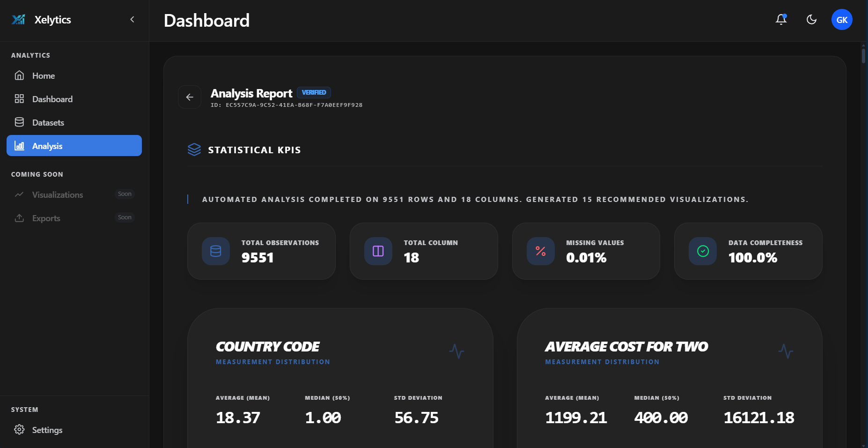Open Settings from the System section
Image resolution: width=868 pixels, height=448 pixels.
coord(47,430)
